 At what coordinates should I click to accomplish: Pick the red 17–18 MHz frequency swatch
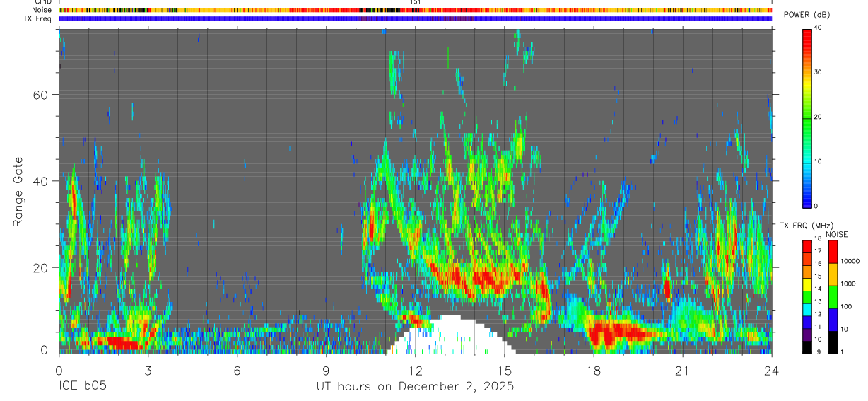point(807,245)
